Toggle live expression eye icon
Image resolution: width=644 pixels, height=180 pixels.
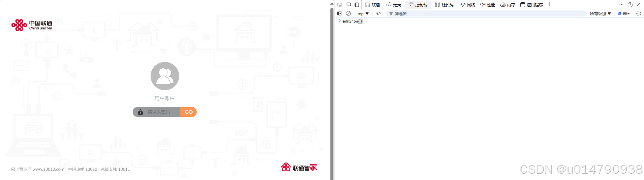[378, 14]
